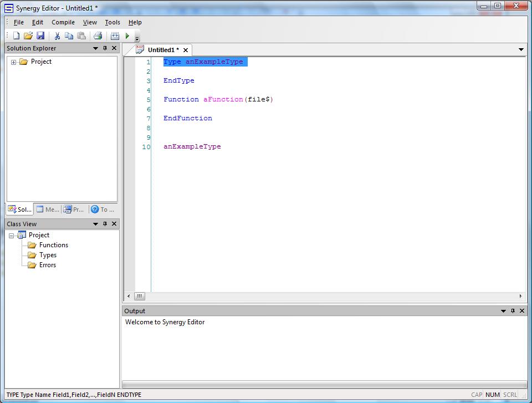Open Solution Explorer panel options dropdown
The width and height of the screenshot is (532, 403).
[x=96, y=48]
